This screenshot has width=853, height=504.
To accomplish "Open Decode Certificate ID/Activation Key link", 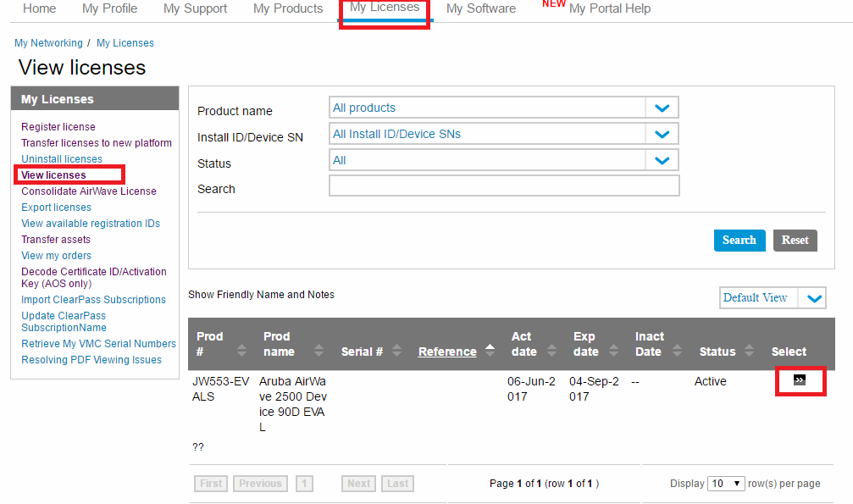I will pyautogui.click(x=93, y=278).
